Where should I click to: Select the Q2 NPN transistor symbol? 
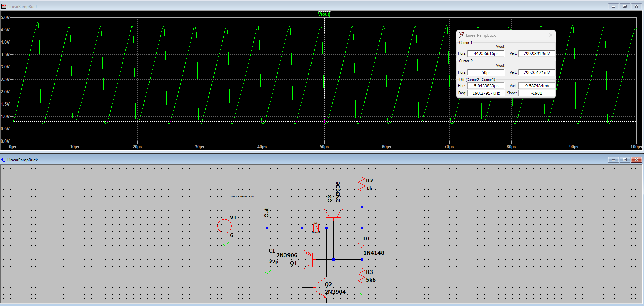pos(321,288)
